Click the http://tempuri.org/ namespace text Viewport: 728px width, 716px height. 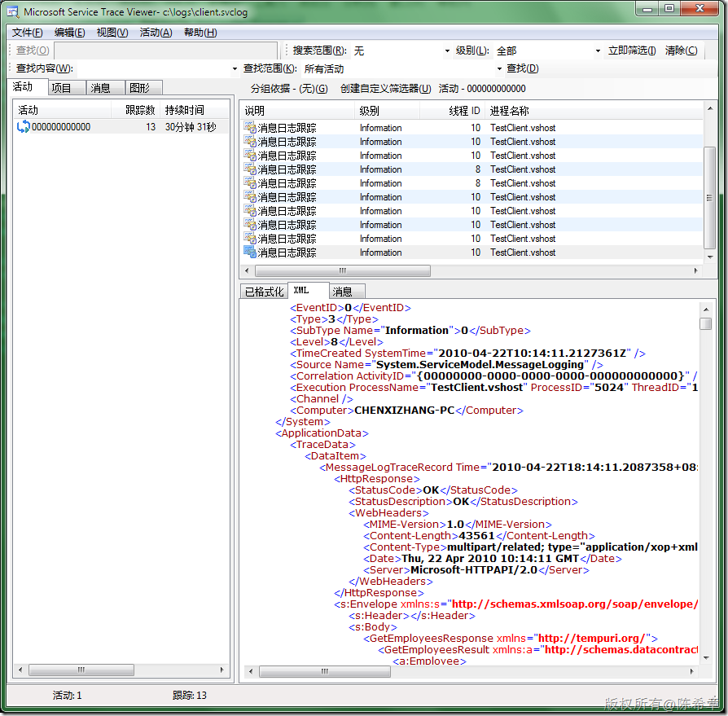[591, 639]
